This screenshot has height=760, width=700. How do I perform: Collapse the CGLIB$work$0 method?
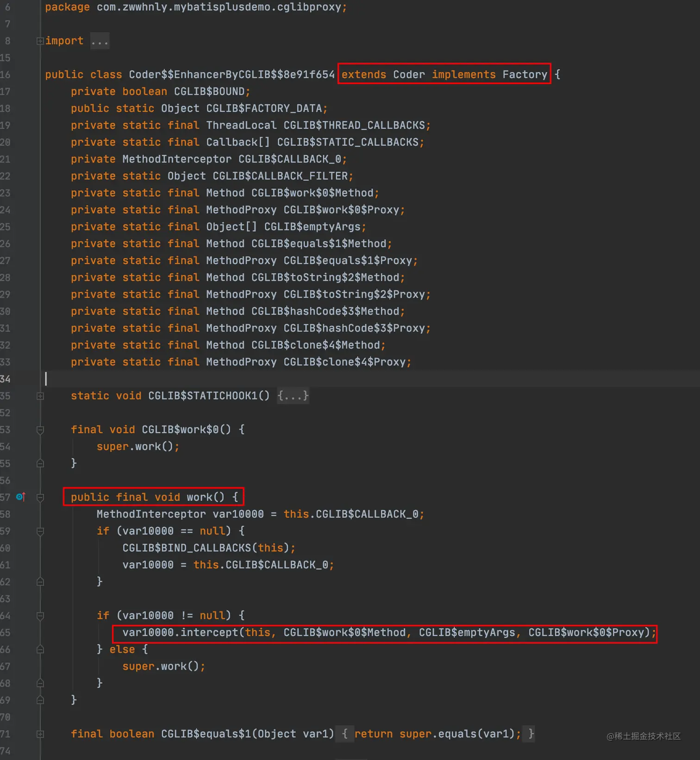click(x=40, y=430)
